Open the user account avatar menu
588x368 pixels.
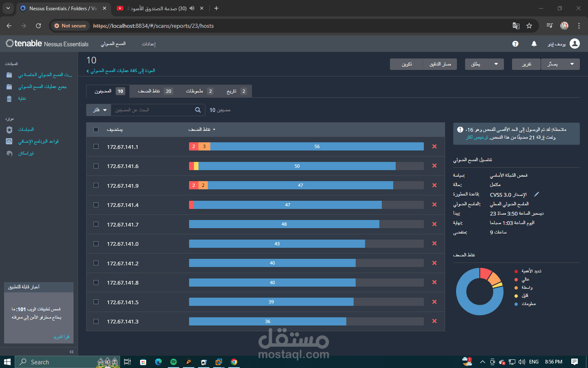pos(575,44)
